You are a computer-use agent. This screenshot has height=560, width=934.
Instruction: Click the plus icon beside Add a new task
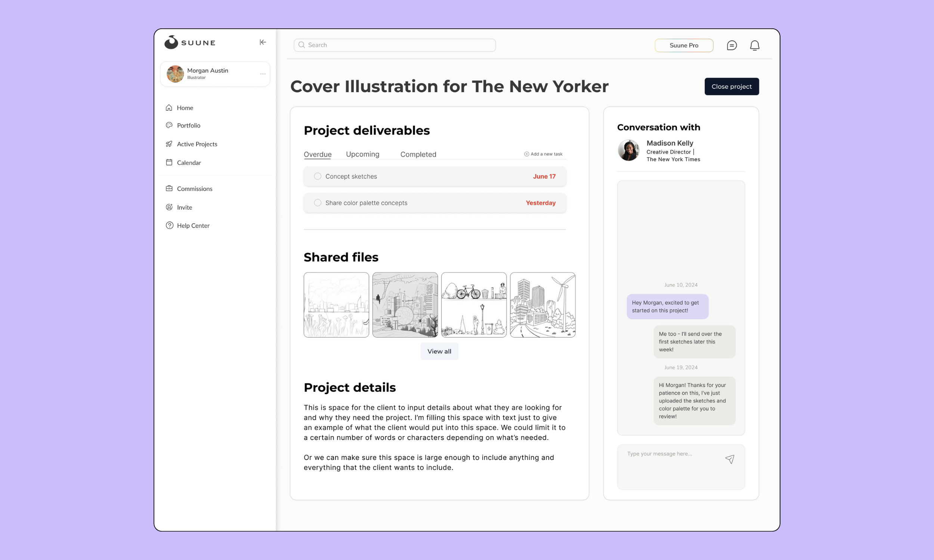point(526,154)
